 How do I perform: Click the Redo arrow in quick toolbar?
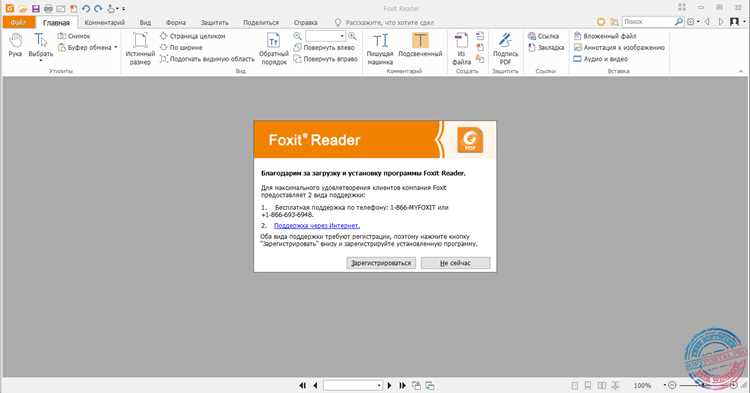(x=99, y=9)
